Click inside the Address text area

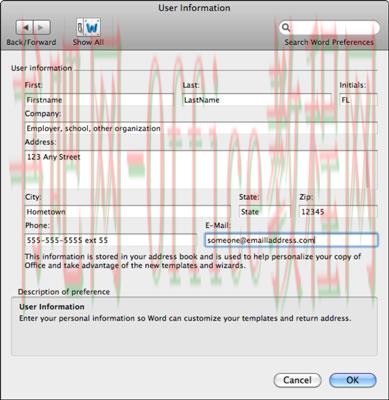pos(201,169)
